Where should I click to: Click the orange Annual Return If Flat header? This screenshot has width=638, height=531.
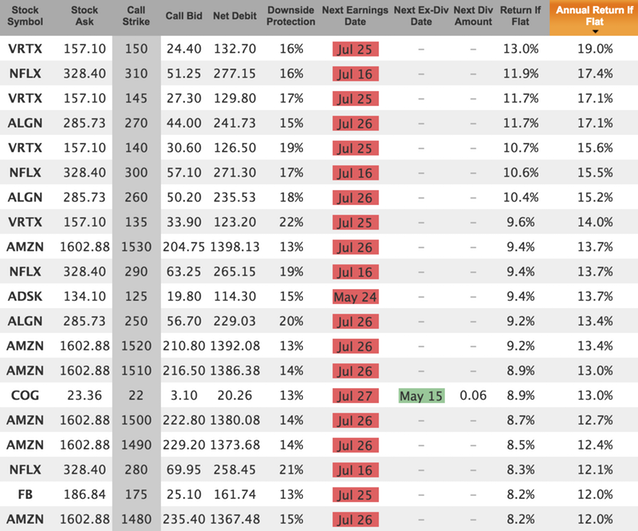(x=594, y=18)
